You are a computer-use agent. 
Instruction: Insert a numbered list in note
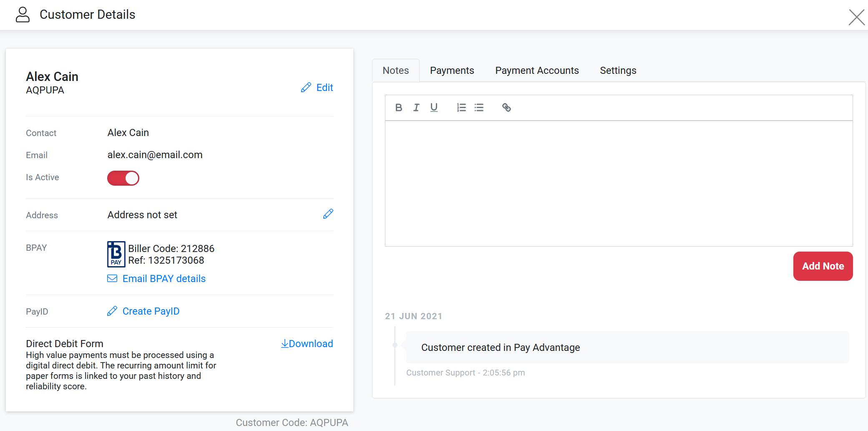pyautogui.click(x=461, y=108)
